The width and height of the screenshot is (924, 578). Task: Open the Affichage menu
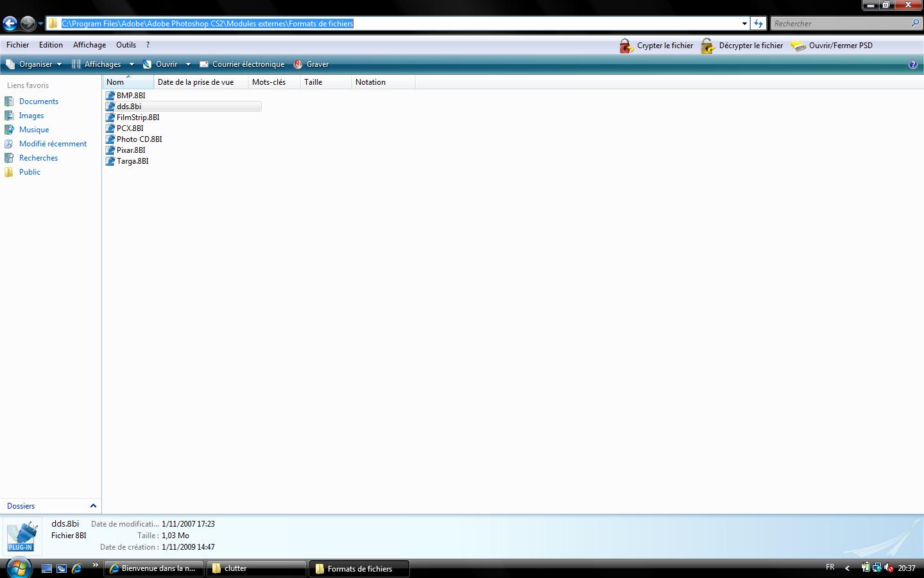click(89, 45)
